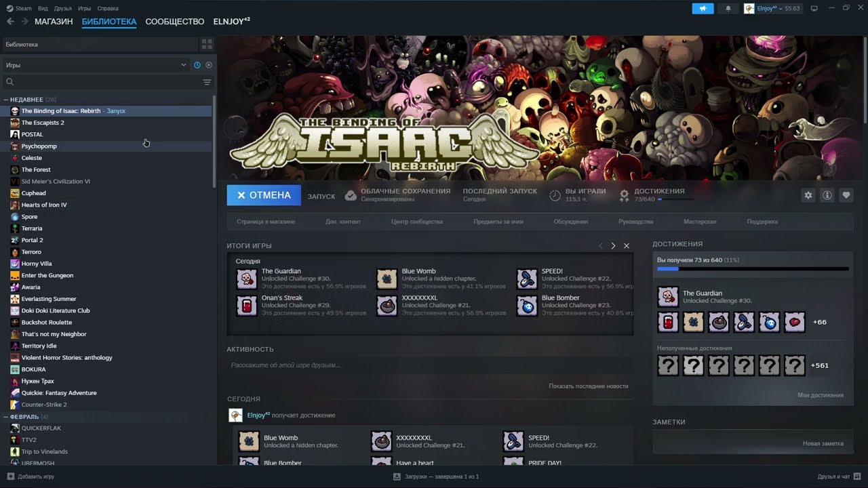
Task: Open the advanced filter options icon
Action: 207,82
